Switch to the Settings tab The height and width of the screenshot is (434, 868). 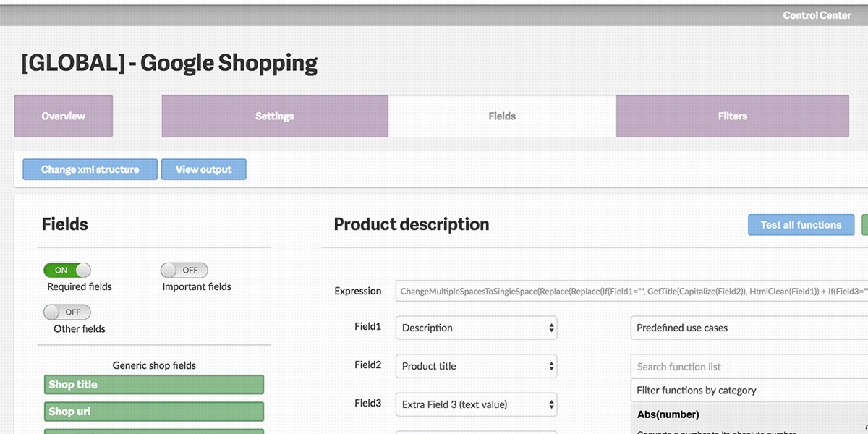click(x=275, y=116)
